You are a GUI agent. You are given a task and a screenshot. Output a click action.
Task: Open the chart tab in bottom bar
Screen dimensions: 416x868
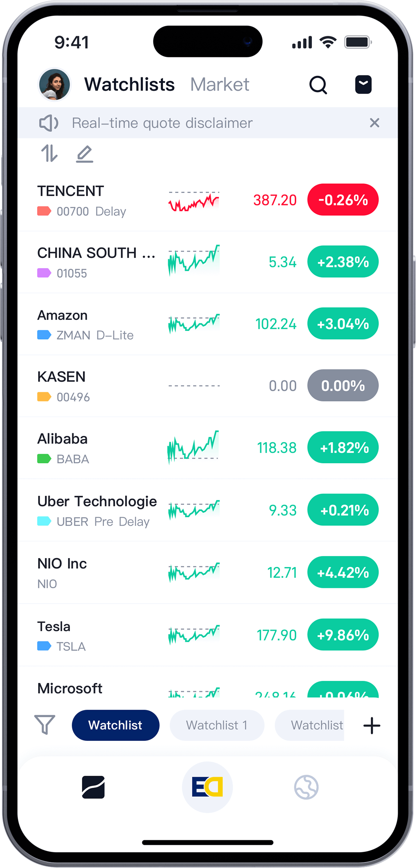tap(93, 787)
